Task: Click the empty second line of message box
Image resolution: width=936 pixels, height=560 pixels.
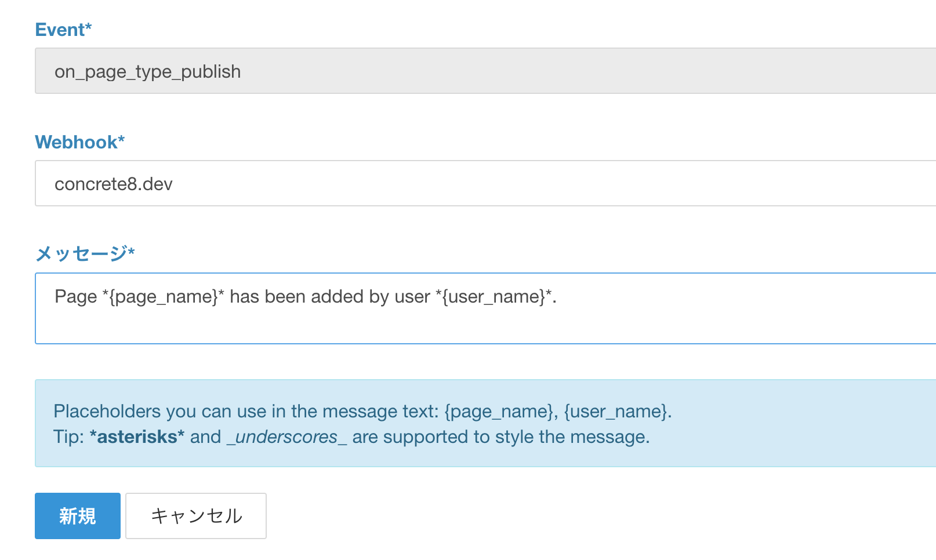Action: coord(485,326)
